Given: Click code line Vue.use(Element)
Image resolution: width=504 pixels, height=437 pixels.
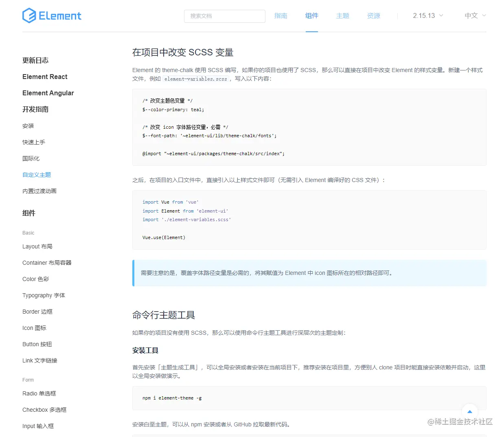Looking at the screenshot, I should (164, 237).
